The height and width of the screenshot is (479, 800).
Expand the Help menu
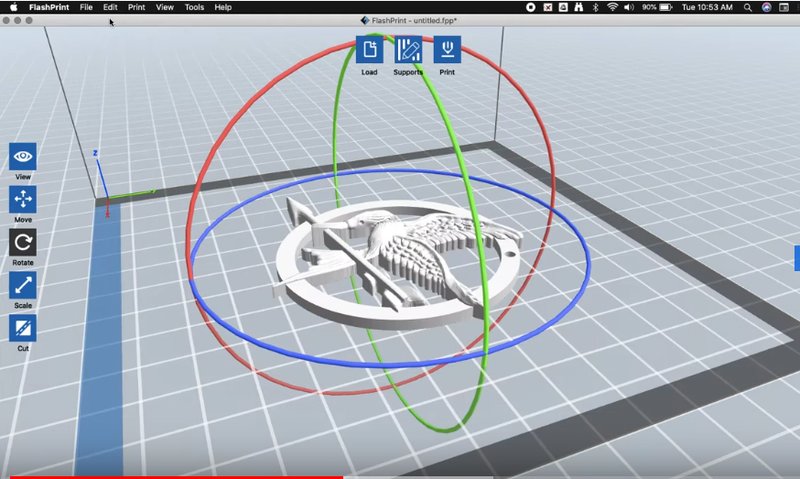tap(223, 7)
